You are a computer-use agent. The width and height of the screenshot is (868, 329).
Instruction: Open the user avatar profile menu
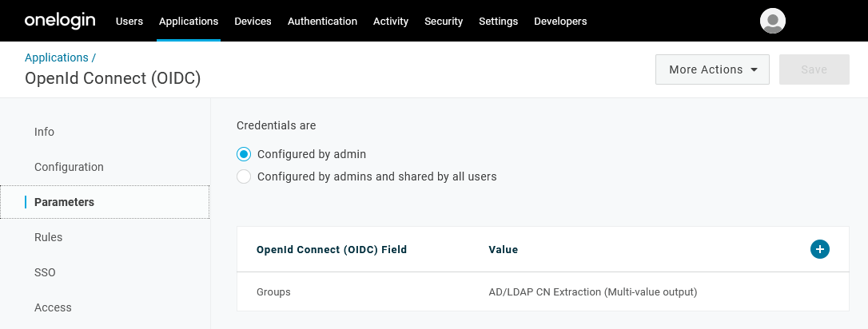tap(773, 21)
